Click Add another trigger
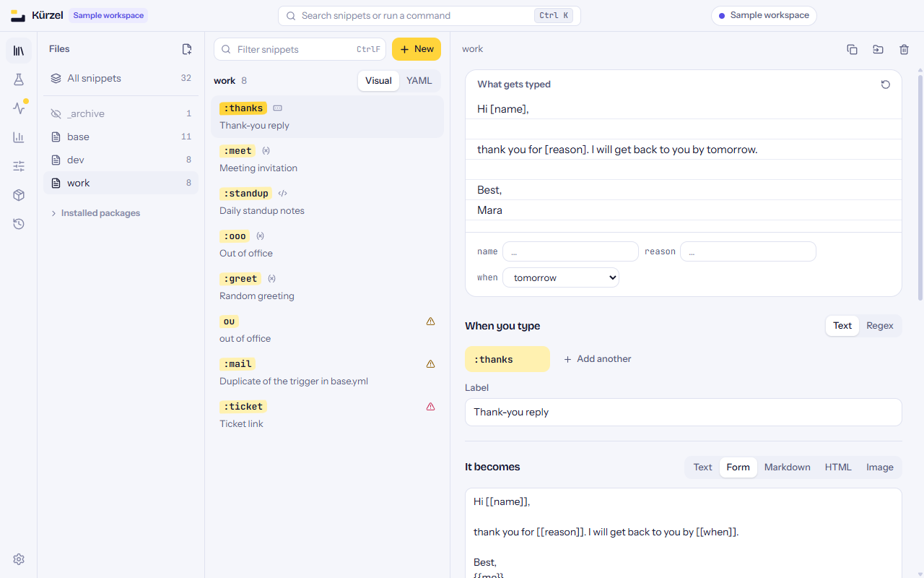This screenshot has width=924, height=578. pyautogui.click(x=598, y=359)
